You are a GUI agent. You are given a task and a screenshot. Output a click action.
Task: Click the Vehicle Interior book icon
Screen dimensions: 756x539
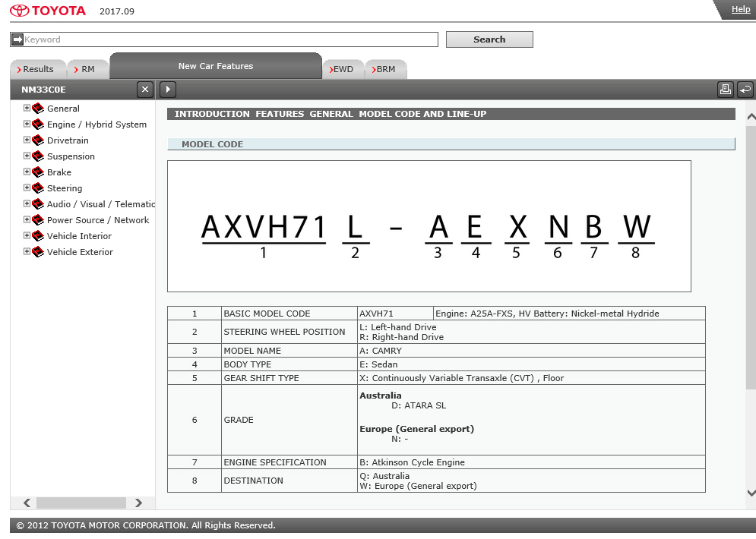(x=38, y=235)
